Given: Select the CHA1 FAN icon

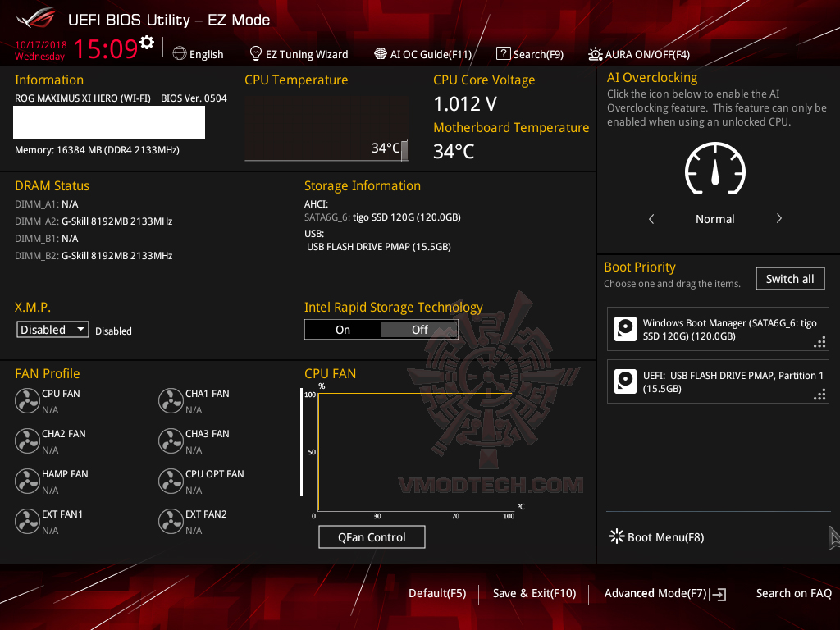Looking at the screenshot, I should pyautogui.click(x=171, y=400).
